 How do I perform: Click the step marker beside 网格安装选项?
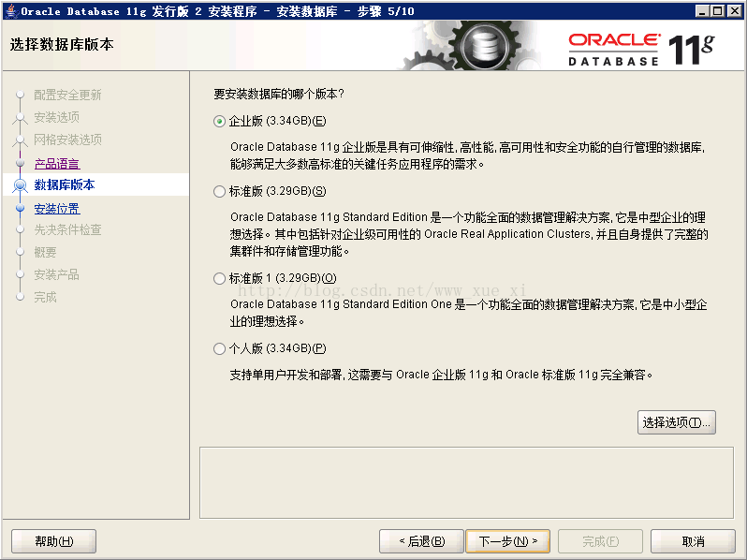click(20, 140)
